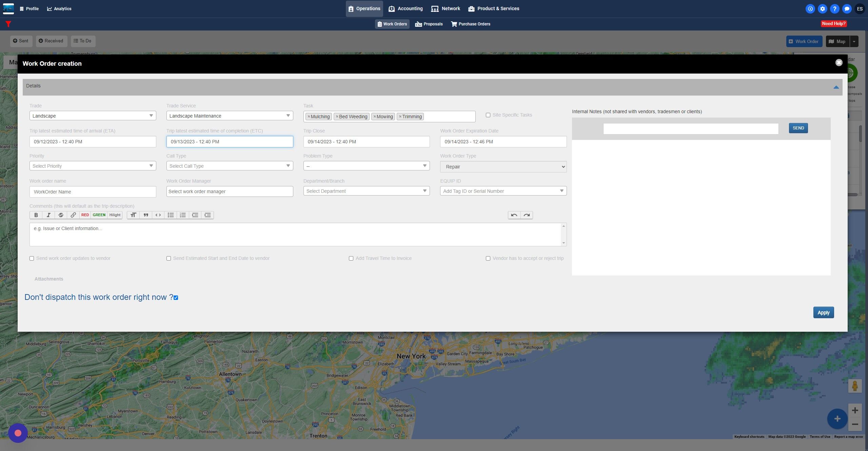Viewport: 868px width, 451px height.
Task: Open the Work Order Type Repair dropdown
Action: 503,167
